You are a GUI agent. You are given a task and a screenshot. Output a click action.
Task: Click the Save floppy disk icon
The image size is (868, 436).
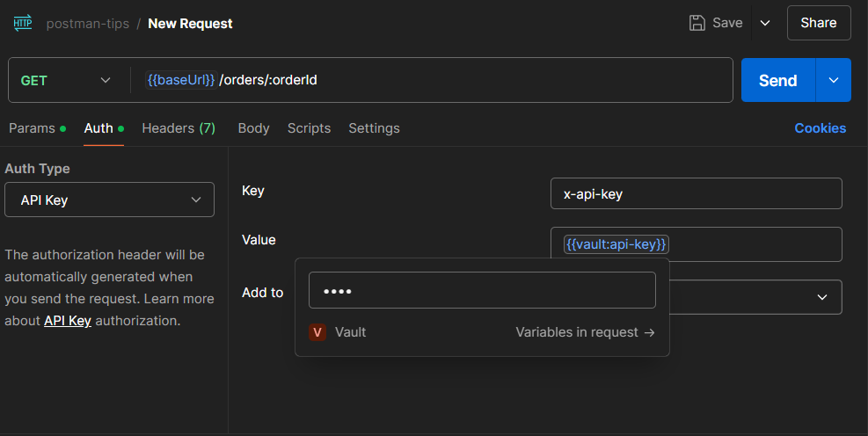click(x=697, y=23)
